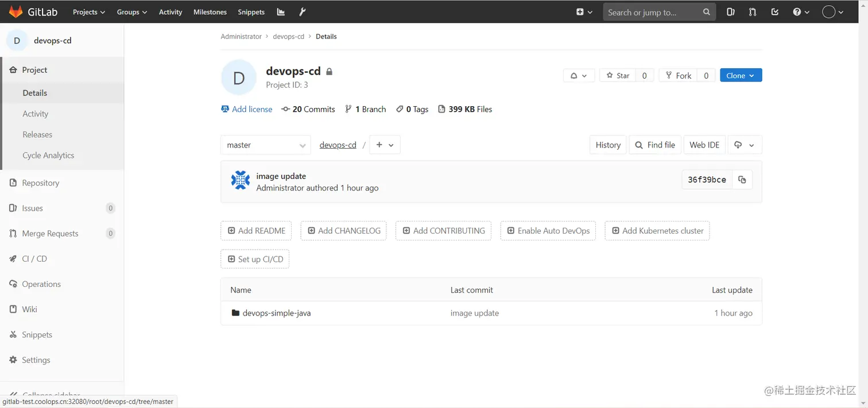Image resolution: width=868 pixels, height=408 pixels.
Task: Click the commit author avatar
Action: 241,180
